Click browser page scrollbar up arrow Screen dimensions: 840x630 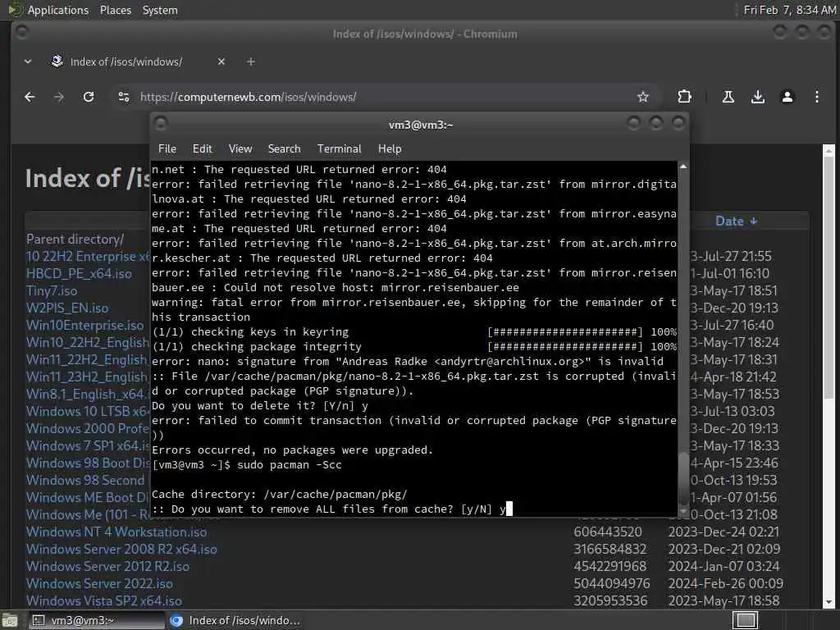click(x=829, y=151)
